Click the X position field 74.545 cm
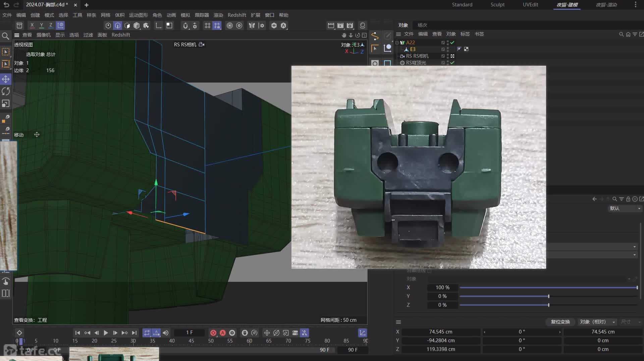The width and height of the screenshot is (644, 361). click(x=441, y=332)
